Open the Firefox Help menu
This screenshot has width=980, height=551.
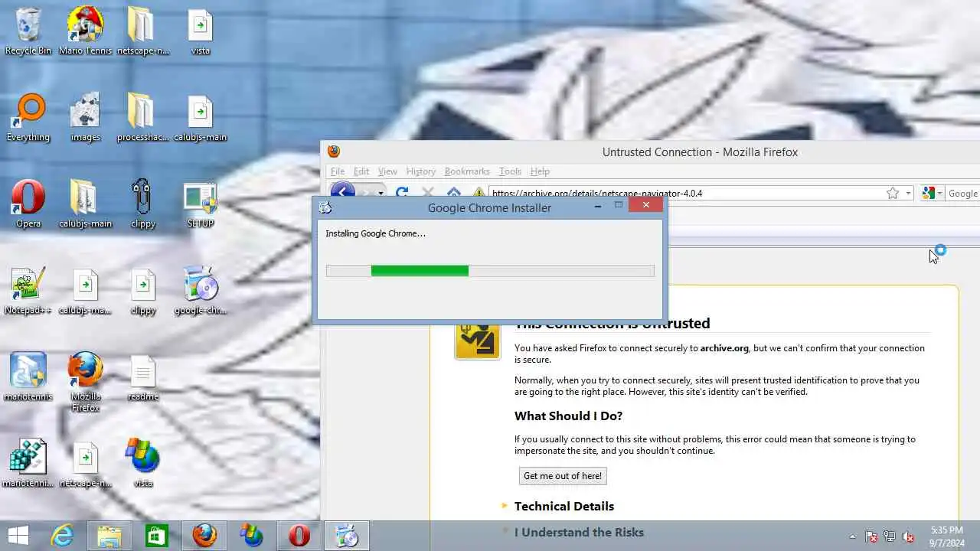[x=540, y=171]
